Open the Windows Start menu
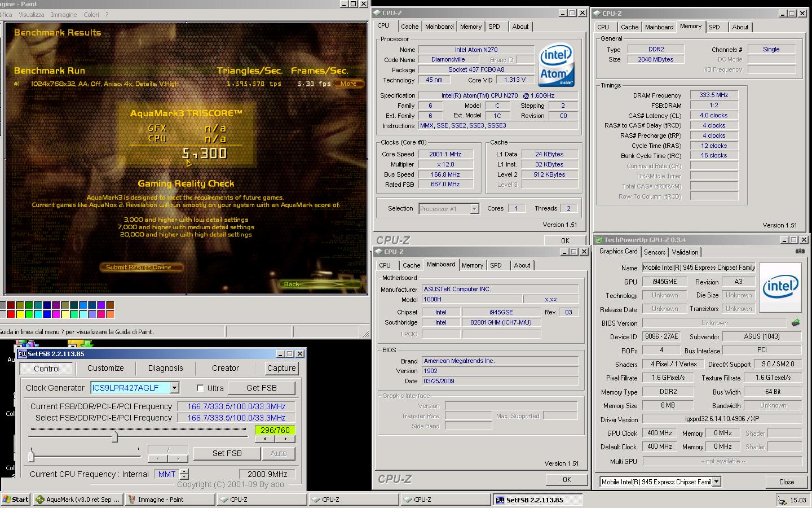This screenshot has height=508, width=812. point(16,500)
